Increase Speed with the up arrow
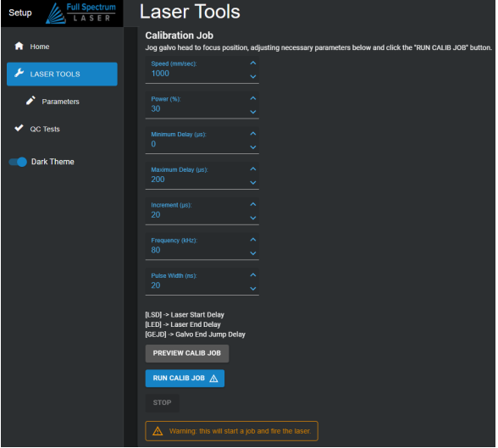 click(254, 64)
